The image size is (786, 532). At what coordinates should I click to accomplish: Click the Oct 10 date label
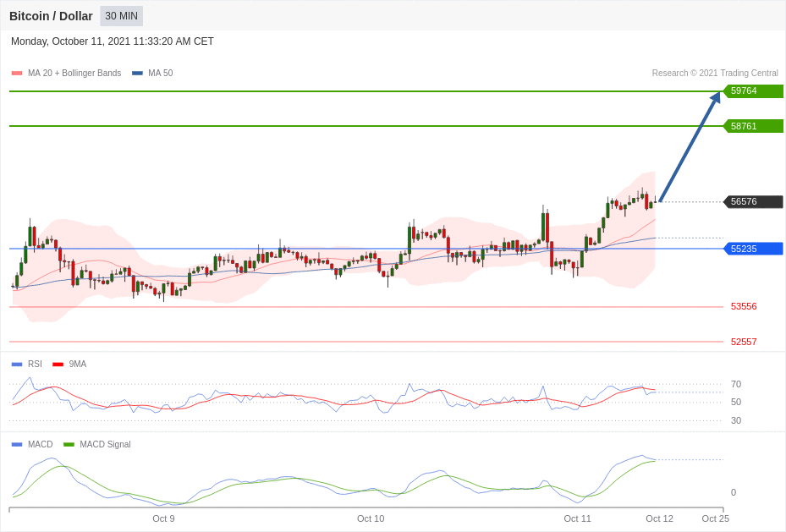tap(371, 518)
